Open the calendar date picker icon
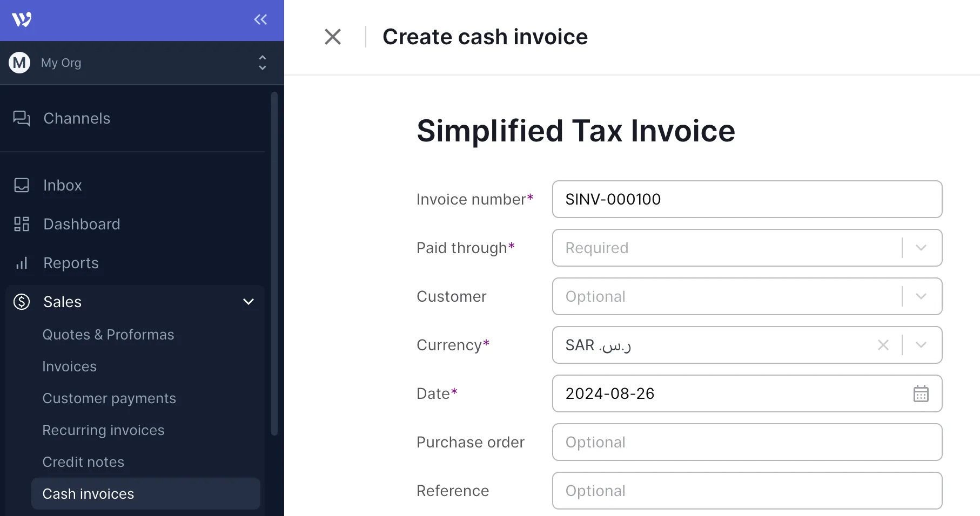Viewport: 980px width, 516px height. 921,393
